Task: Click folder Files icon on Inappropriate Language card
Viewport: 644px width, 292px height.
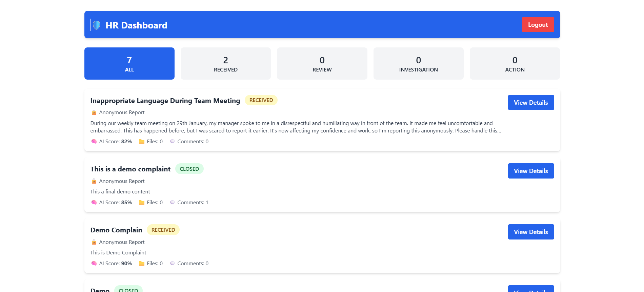Action: pyautogui.click(x=142, y=142)
